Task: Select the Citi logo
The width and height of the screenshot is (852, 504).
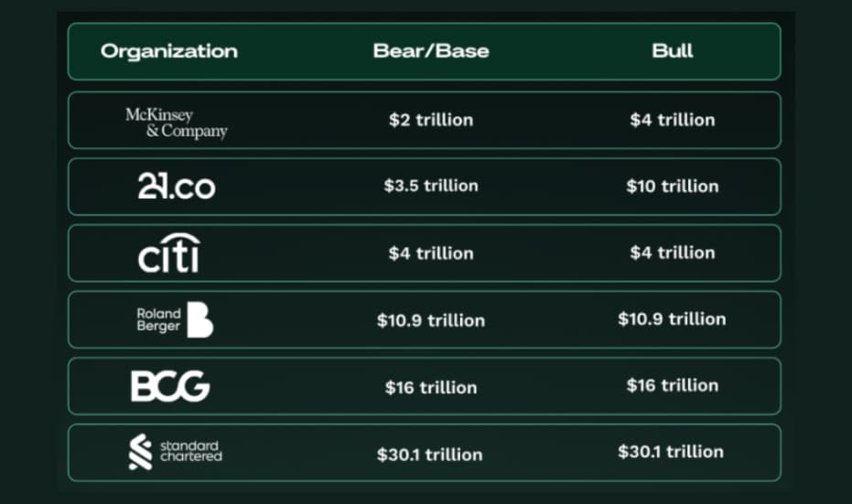Action: point(168,253)
